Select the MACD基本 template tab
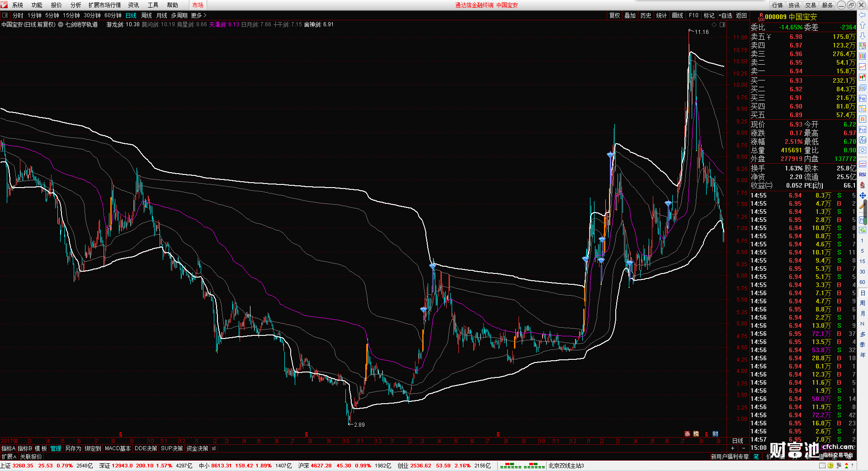Image resolution: width=868 pixels, height=471 pixels. (x=118, y=448)
